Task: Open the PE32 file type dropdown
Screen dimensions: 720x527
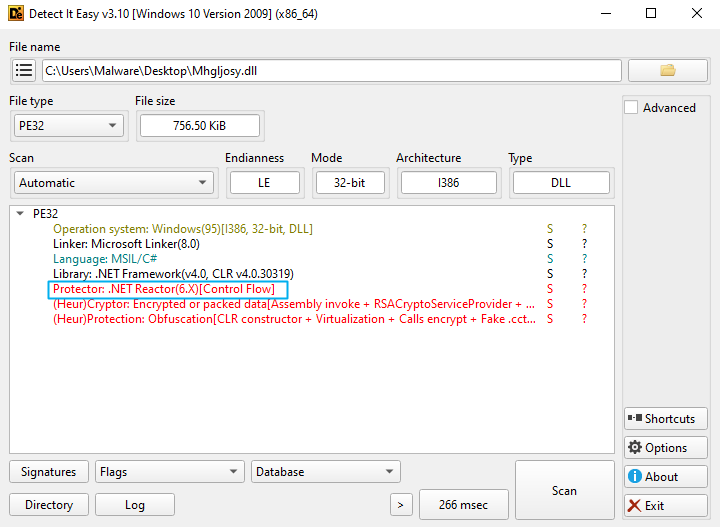Action: [67, 125]
